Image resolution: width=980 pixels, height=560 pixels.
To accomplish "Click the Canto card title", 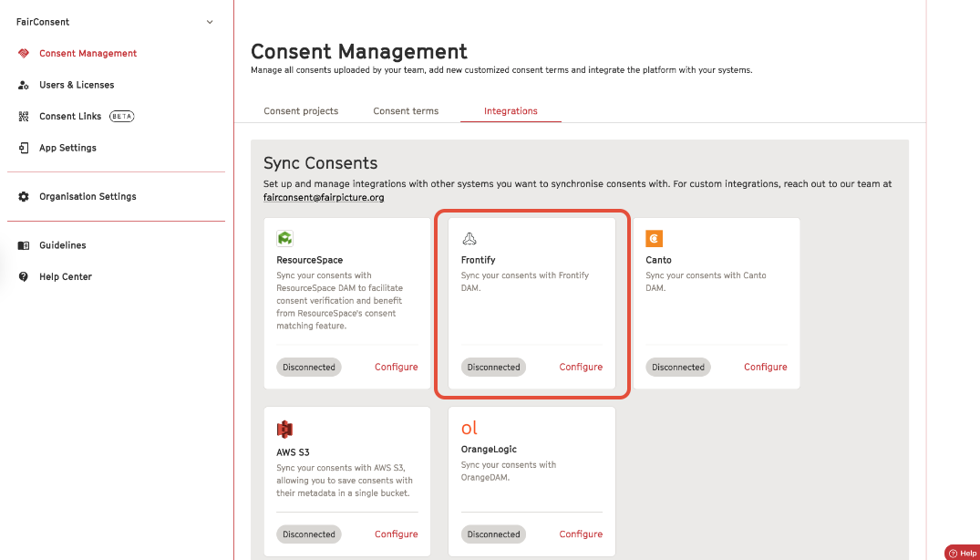I will 658,260.
